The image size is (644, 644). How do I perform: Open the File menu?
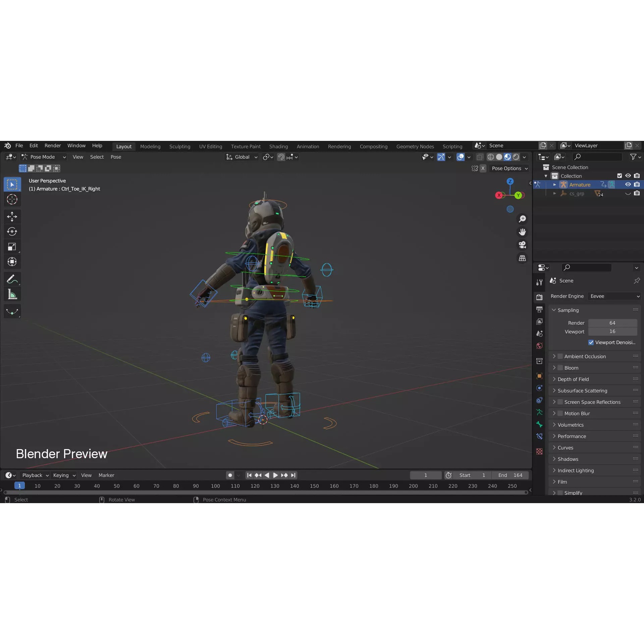[19, 146]
